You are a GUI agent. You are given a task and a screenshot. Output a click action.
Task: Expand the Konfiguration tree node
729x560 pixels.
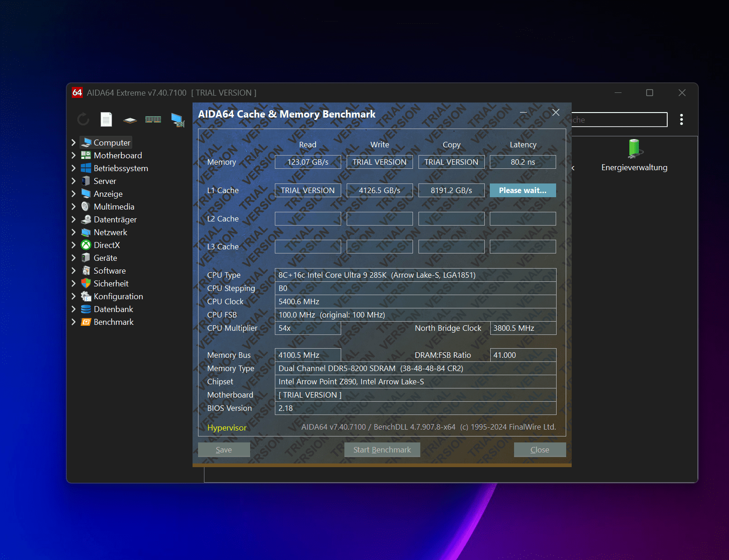click(x=74, y=296)
